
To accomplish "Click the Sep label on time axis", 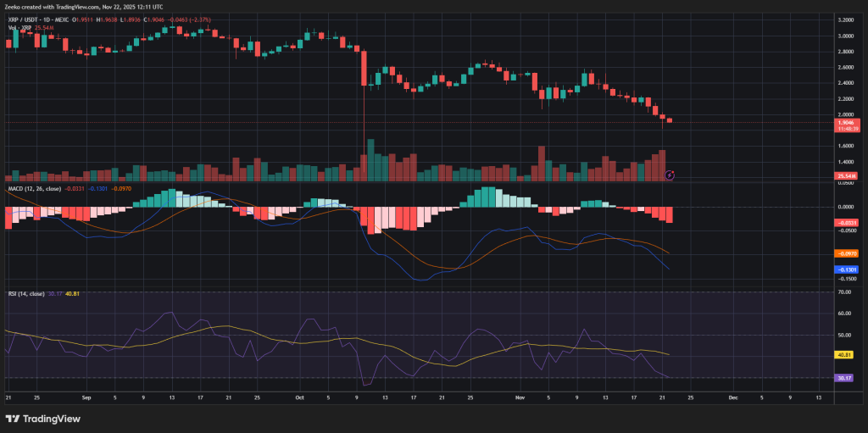I will [86, 396].
